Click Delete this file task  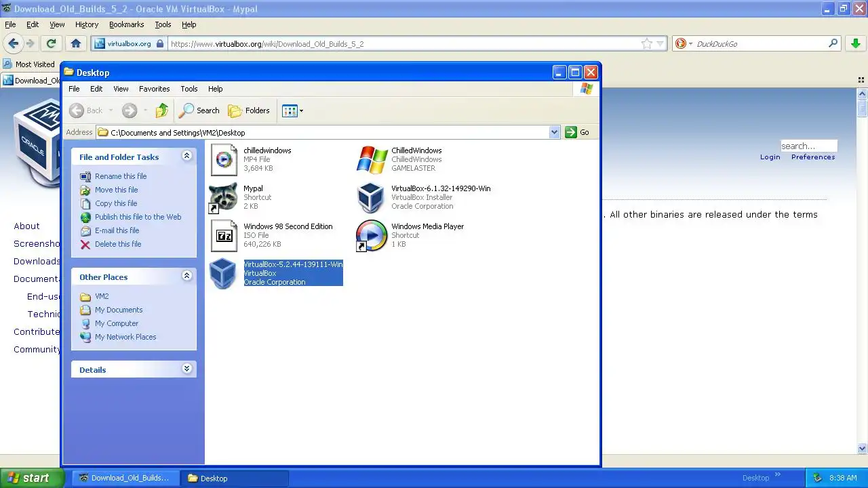coord(118,244)
